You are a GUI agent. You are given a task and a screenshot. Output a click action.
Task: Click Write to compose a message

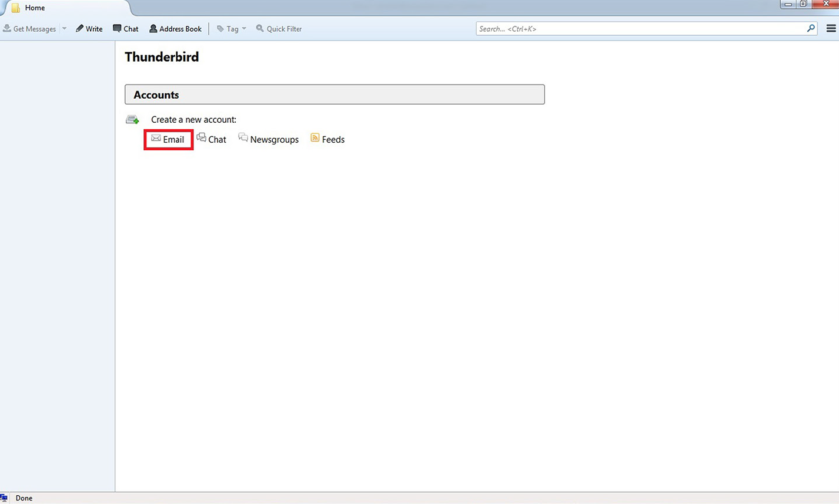(x=89, y=29)
